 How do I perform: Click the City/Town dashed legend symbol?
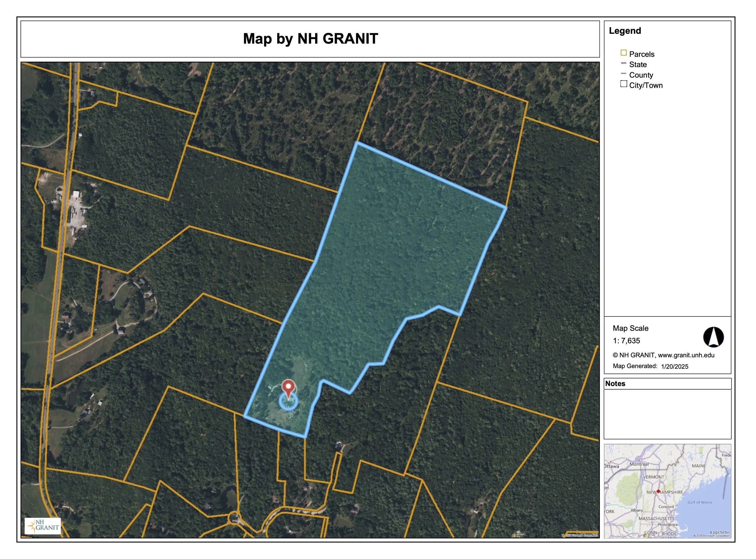[x=624, y=84]
